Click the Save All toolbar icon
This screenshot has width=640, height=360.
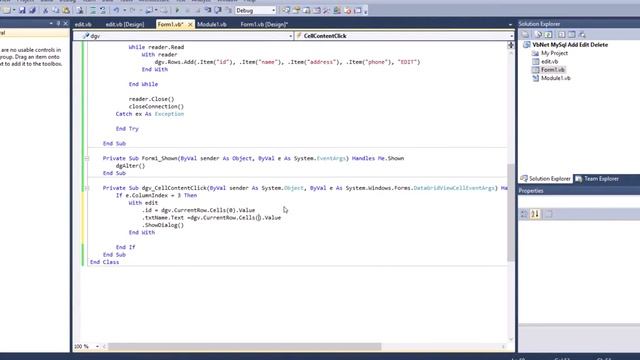32,10
